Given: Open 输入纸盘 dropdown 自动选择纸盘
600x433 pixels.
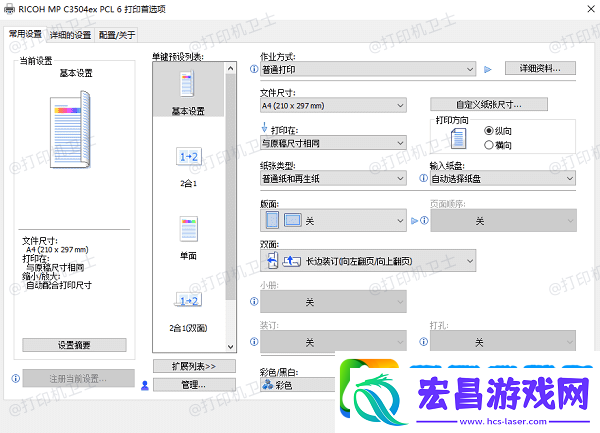Looking at the screenshot, I should coord(502,178).
